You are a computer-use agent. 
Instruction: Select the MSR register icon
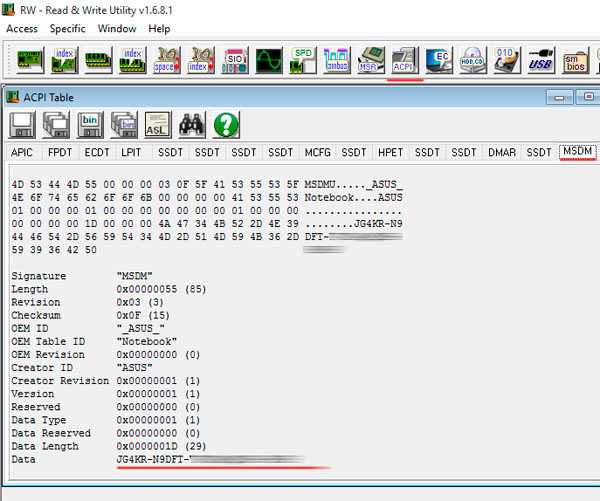[370, 61]
